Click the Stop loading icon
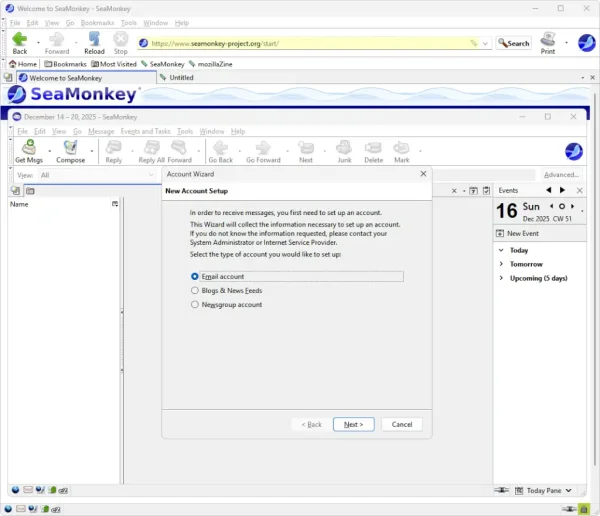Image resolution: width=600 pixels, height=516 pixels. point(121,39)
